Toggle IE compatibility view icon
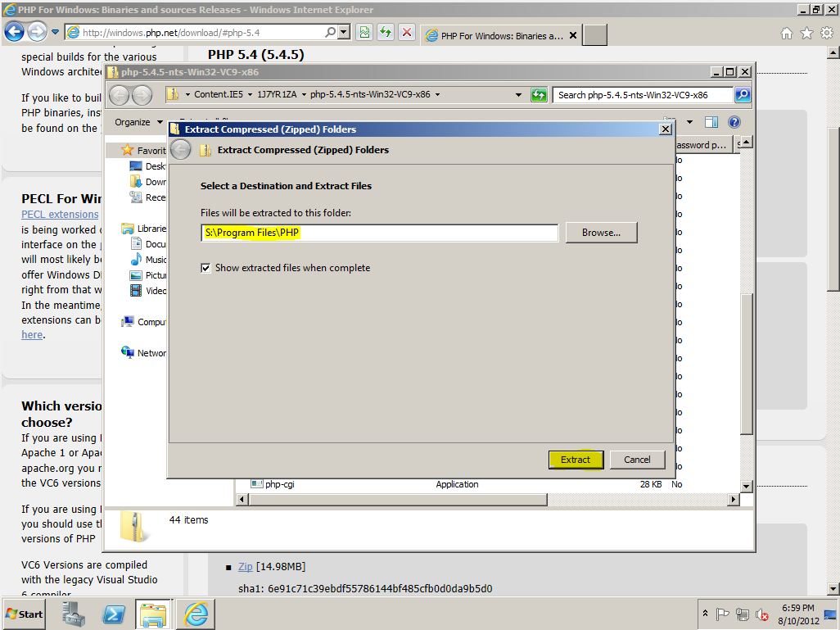 [x=364, y=33]
